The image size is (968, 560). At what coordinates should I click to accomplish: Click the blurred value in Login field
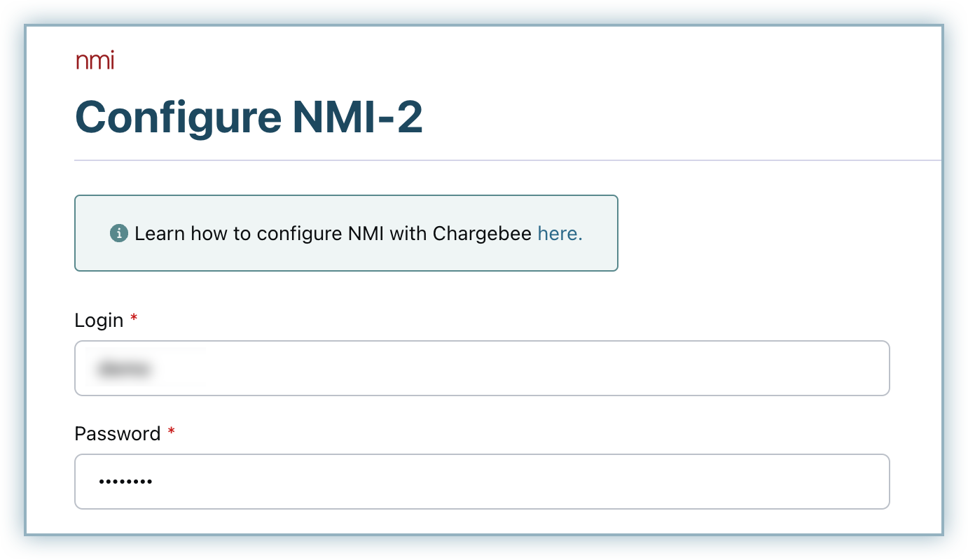[x=125, y=368]
